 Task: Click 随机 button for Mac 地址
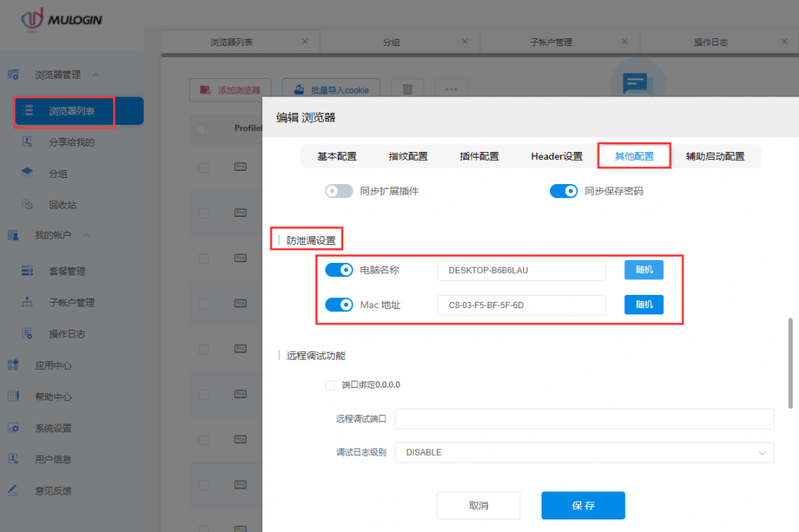pos(644,305)
